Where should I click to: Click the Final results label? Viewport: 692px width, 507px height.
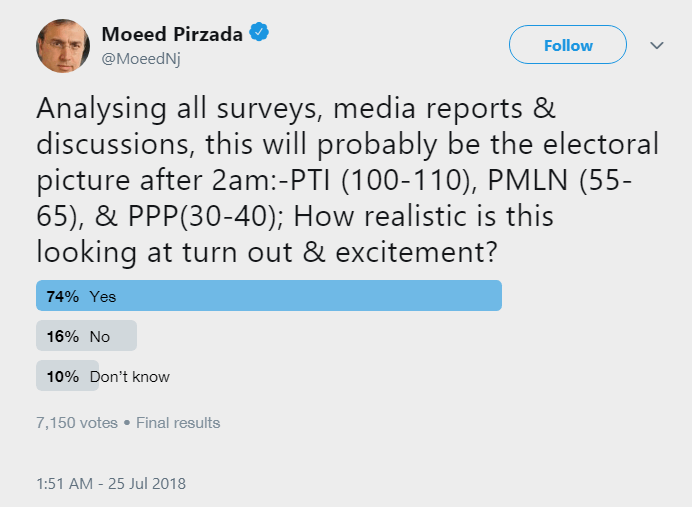(178, 423)
